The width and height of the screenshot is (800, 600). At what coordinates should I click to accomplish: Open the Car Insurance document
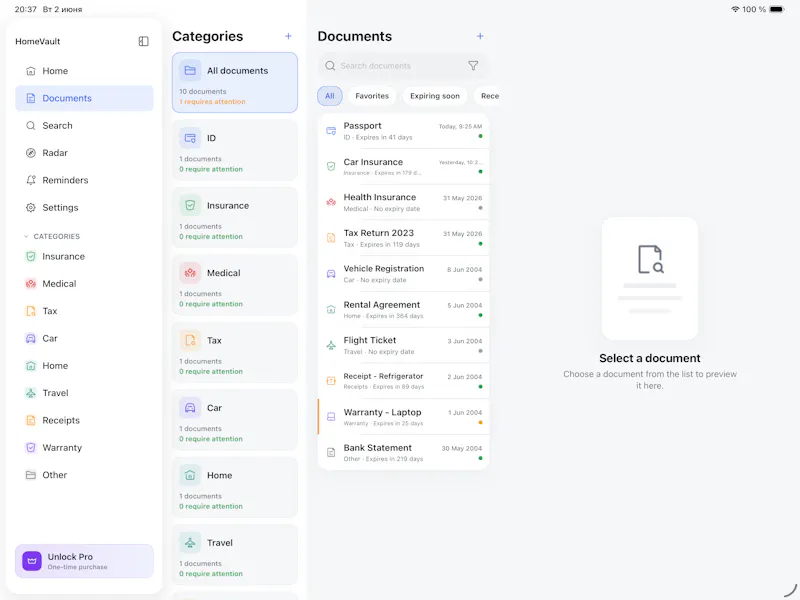click(404, 167)
